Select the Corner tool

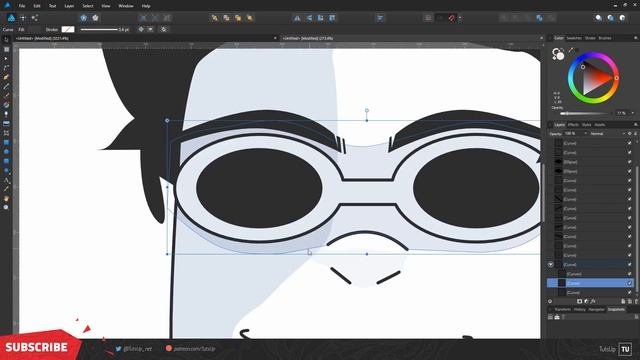[x=6, y=68]
